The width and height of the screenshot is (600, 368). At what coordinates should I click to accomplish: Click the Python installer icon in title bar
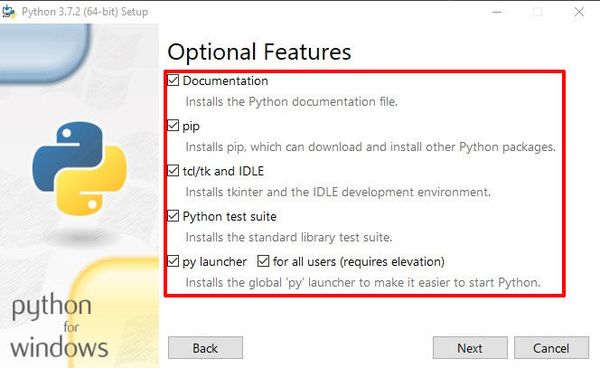(8, 11)
